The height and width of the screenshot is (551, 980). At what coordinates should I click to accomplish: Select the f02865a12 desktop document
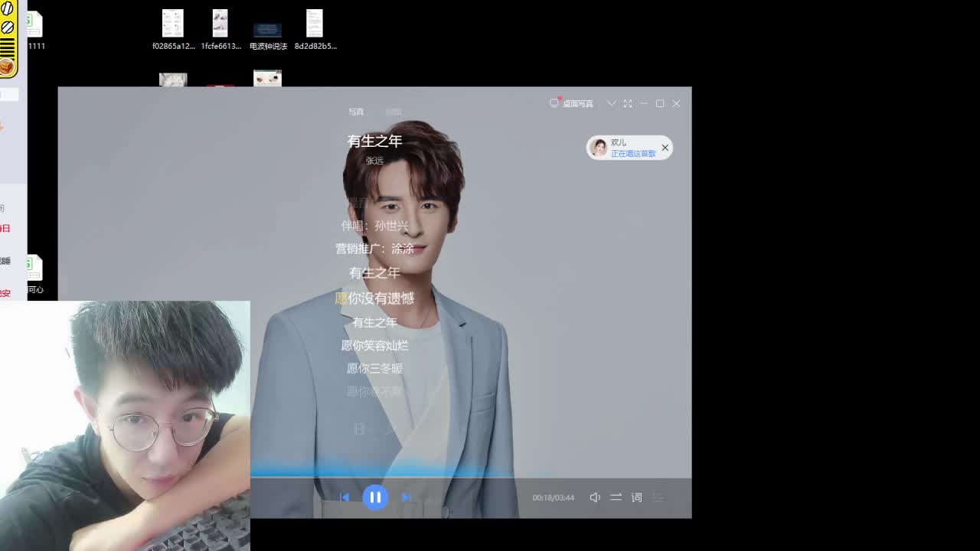coord(173,31)
